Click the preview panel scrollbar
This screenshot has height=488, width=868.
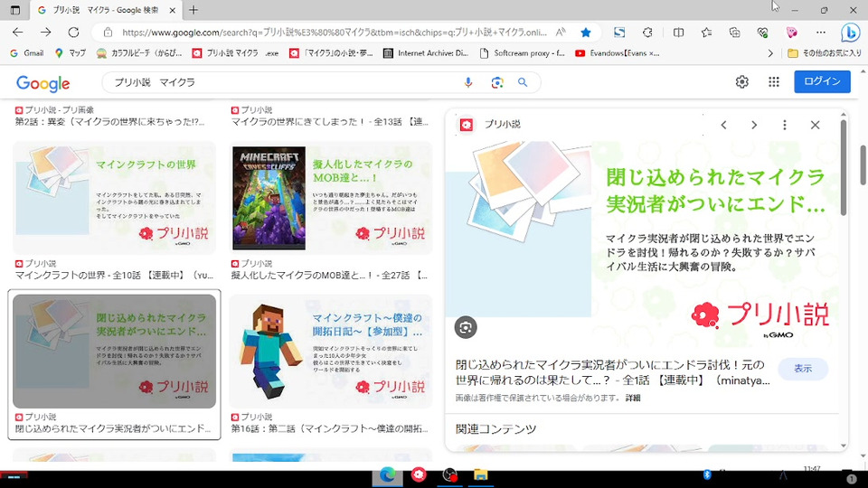tap(843, 169)
